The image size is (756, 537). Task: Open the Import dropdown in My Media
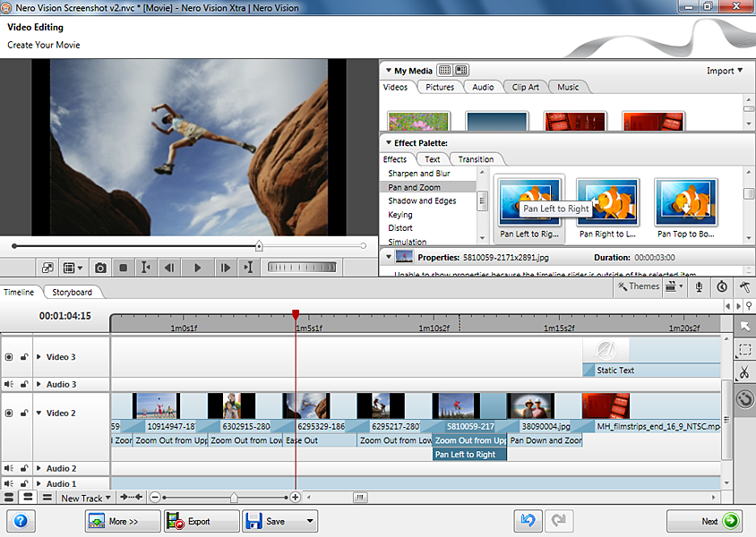click(725, 71)
